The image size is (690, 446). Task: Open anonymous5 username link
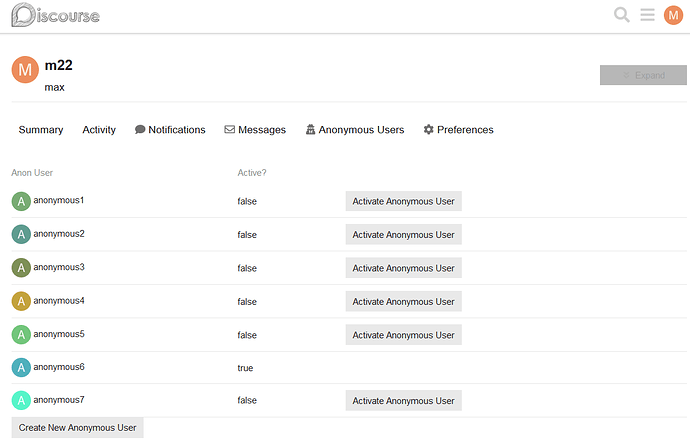point(59,334)
